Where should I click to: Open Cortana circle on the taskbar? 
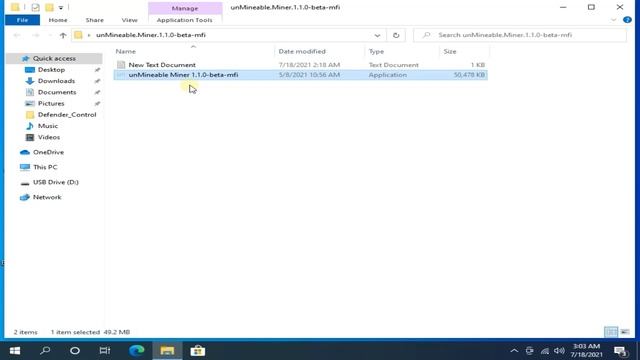tap(75, 351)
